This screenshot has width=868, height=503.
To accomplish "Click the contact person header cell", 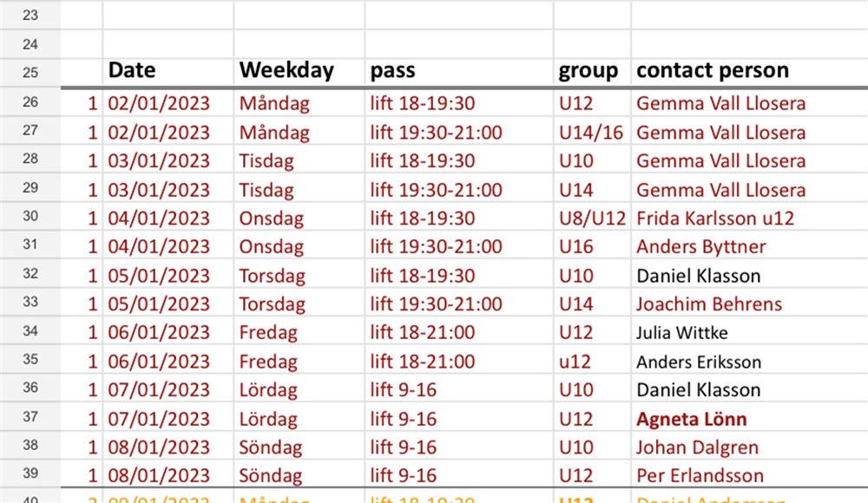I will [750, 72].
